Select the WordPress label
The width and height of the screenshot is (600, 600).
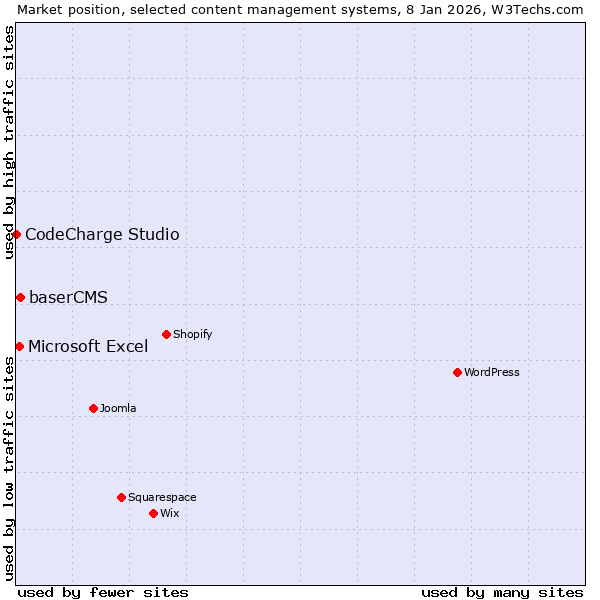tap(492, 372)
